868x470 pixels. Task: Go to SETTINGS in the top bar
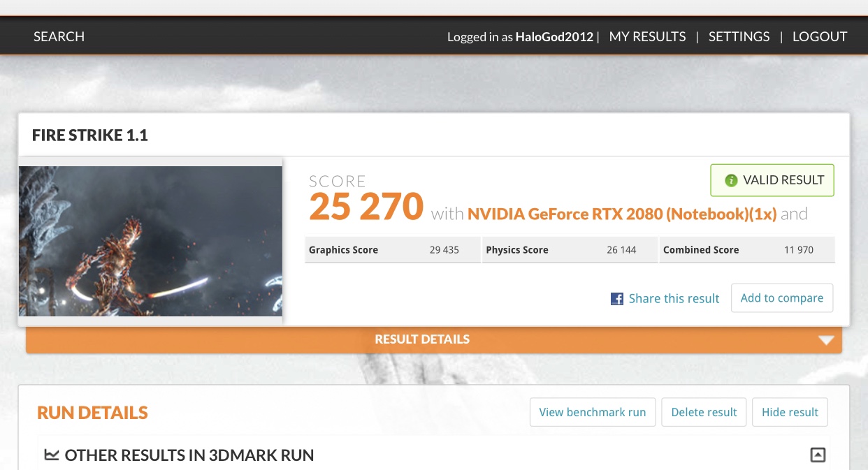[x=739, y=36]
